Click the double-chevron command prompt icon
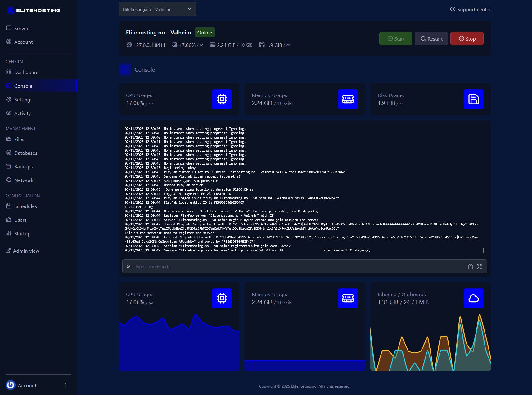 tap(128, 266)
